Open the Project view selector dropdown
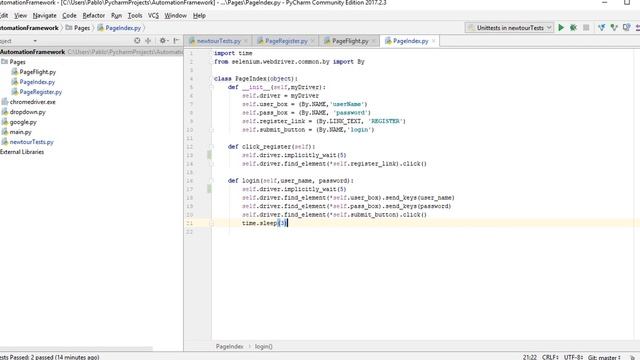Viewport: 640px width, 360px height. (x=35, y=41)
